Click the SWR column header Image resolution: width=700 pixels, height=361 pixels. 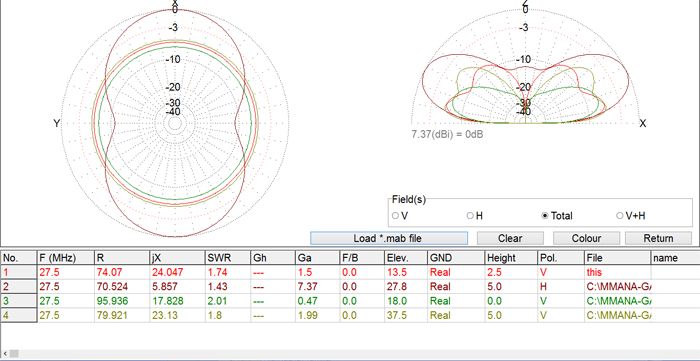coord(228,257)
